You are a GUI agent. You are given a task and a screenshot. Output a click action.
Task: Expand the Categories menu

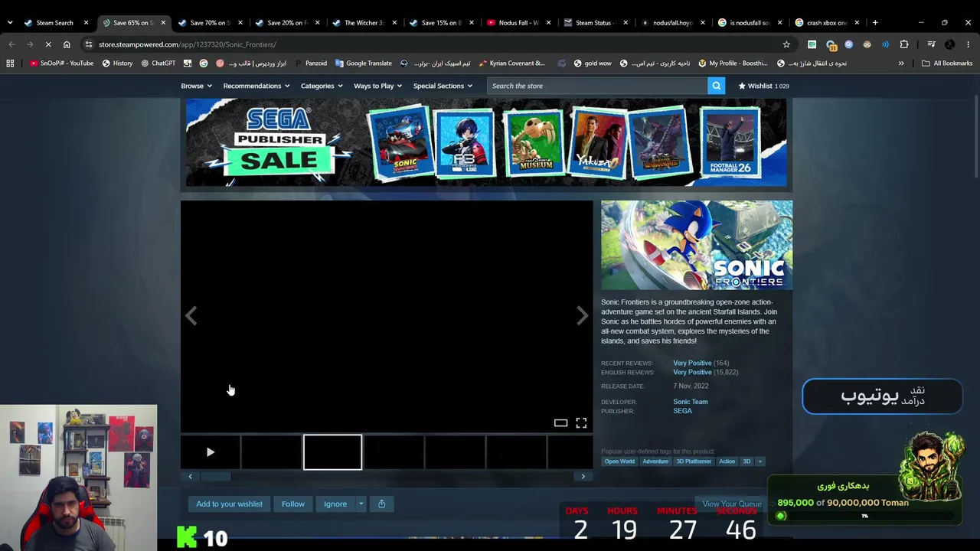(x=322, y=86)
